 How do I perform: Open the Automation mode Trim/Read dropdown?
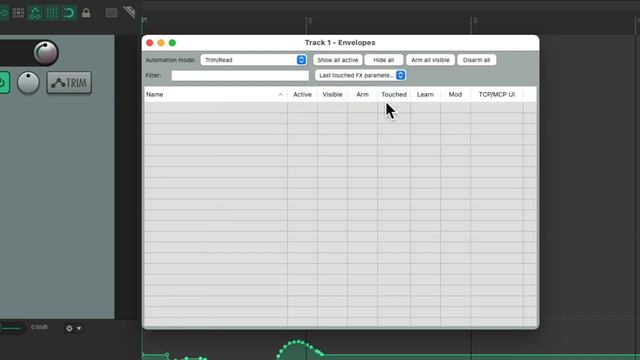[253, 60]
